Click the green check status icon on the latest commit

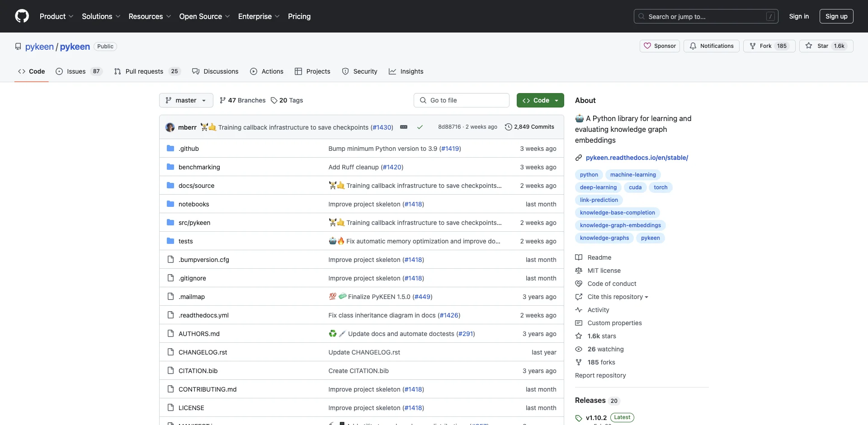click(x=420, y=127)
